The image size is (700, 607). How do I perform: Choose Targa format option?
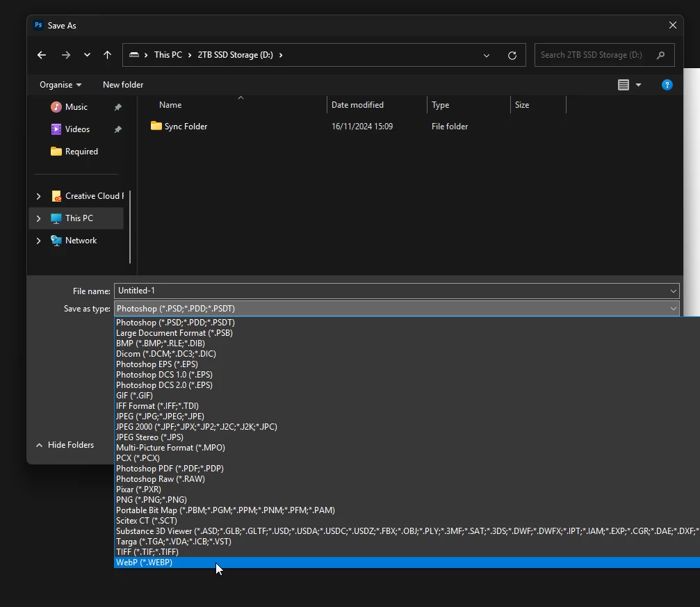coord(407,542)
